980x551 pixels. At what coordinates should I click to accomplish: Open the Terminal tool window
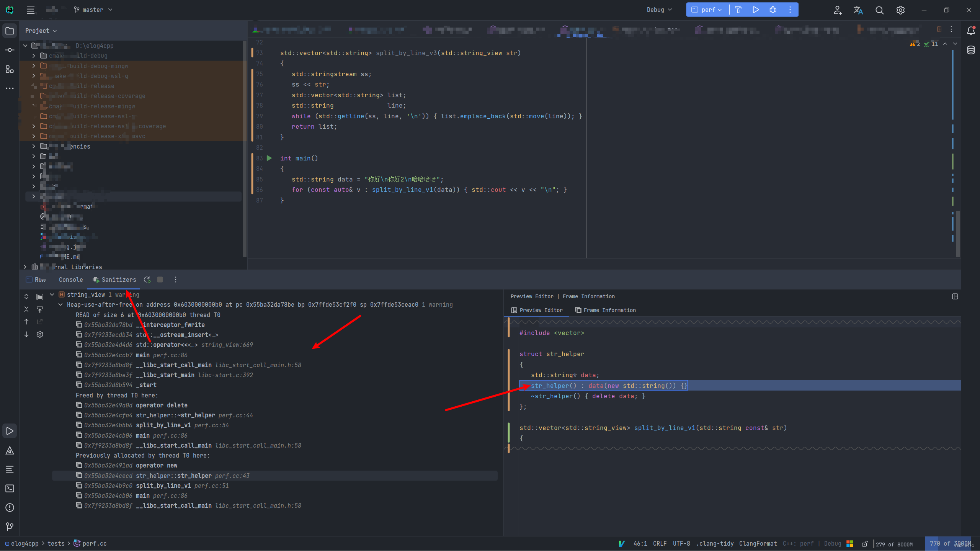tap(10, 489)
